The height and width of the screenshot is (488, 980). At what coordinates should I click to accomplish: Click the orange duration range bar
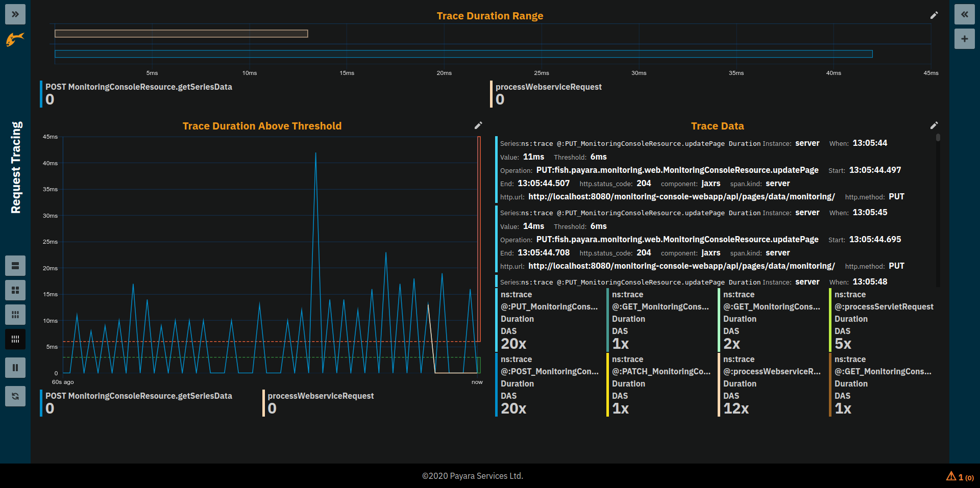pyautogui.click(x=181, y=33)
